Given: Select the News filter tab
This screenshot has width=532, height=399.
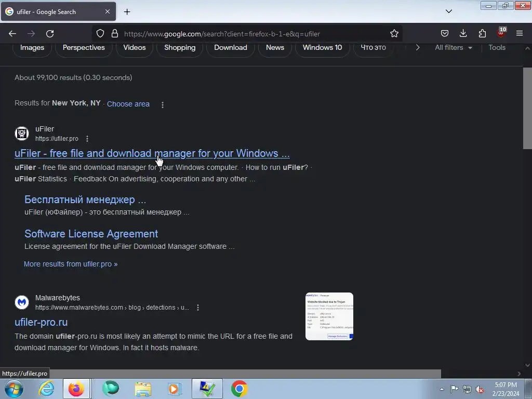Looking at the screenshot, I should tap(275, 47).
